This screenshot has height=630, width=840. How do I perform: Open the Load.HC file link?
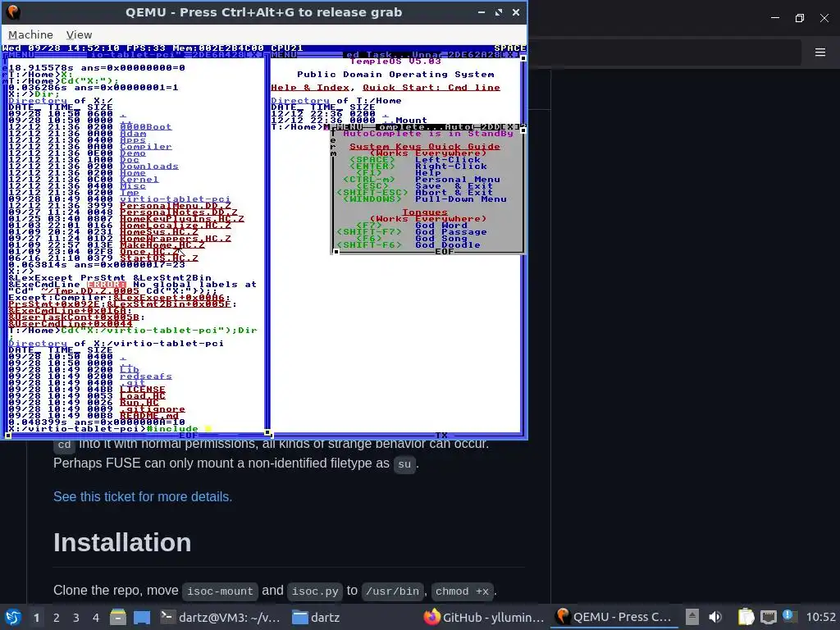tap(143, 396)
